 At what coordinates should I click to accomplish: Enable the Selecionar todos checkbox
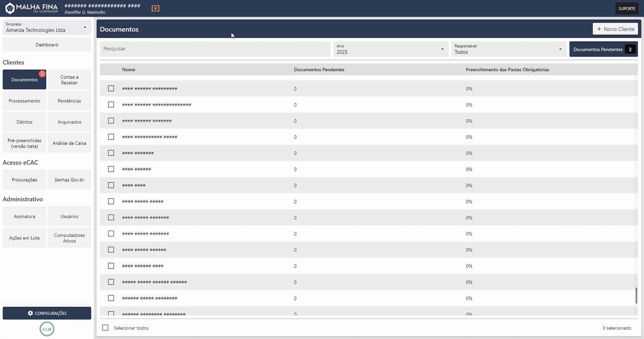105,328
